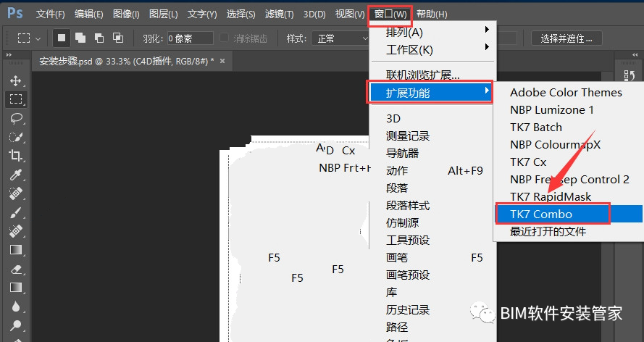Choose Add to selection mode icon
Viewport: 644px width, 342px height.
[80, 38]
